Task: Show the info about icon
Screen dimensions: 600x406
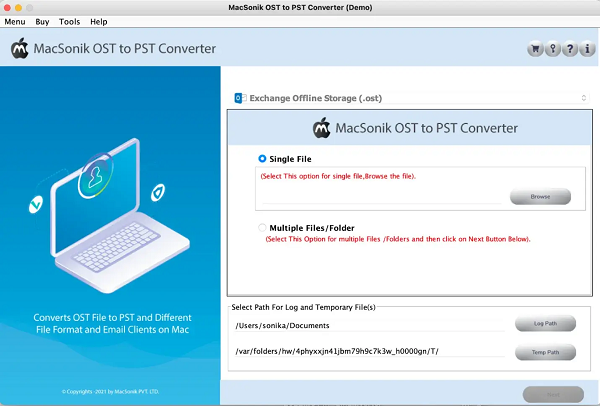Action: [x=587, y=49]
